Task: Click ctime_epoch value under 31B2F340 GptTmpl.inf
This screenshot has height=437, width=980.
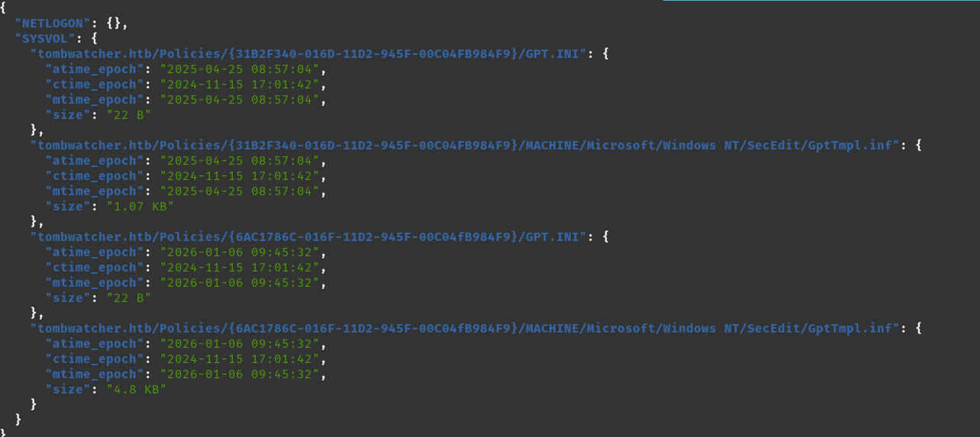Action: click(239, 176)
